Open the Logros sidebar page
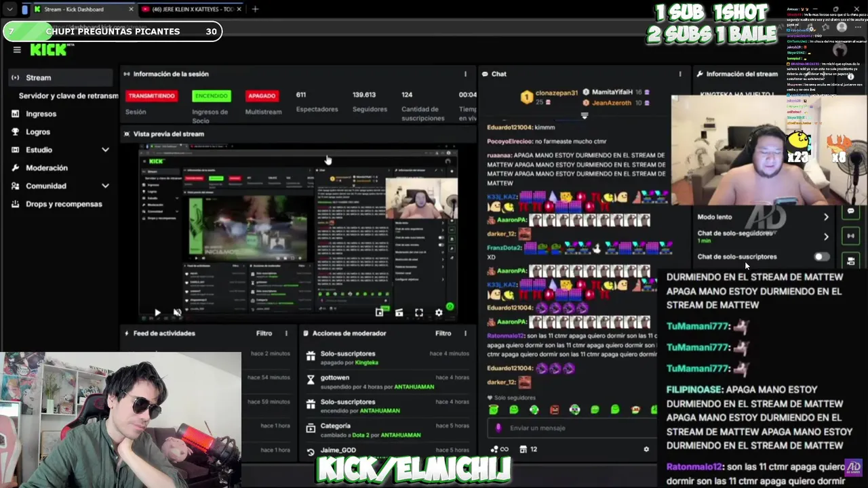The image size is (868, 488). (38, 131)
